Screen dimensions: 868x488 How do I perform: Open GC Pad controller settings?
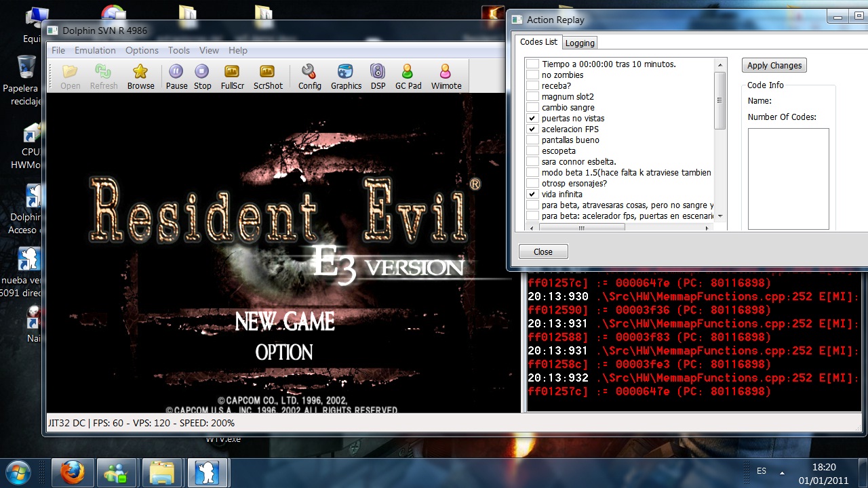pos(408,76)
